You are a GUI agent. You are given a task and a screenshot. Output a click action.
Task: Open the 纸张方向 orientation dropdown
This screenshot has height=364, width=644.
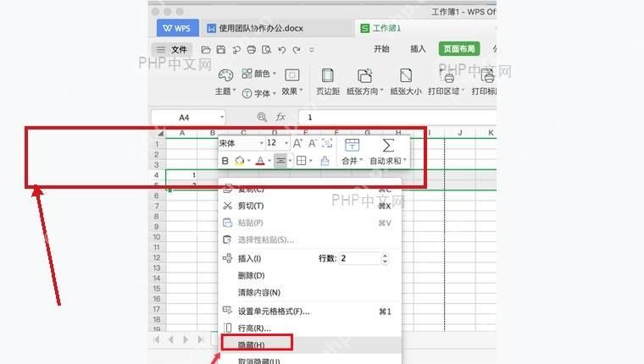(364, 81)
